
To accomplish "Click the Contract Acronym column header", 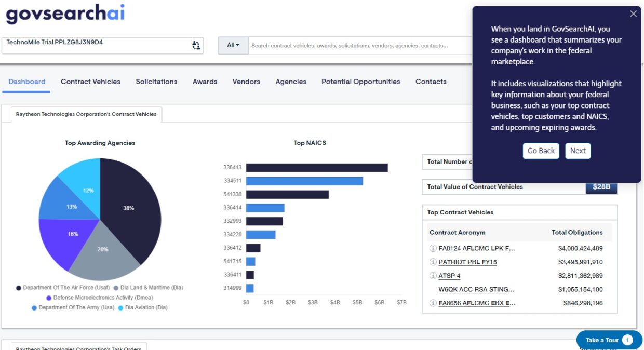I will pos(457,233).
